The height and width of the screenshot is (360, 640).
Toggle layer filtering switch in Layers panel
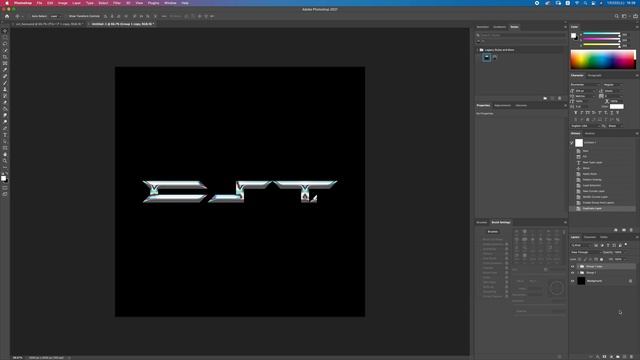[x=626, y=245]
